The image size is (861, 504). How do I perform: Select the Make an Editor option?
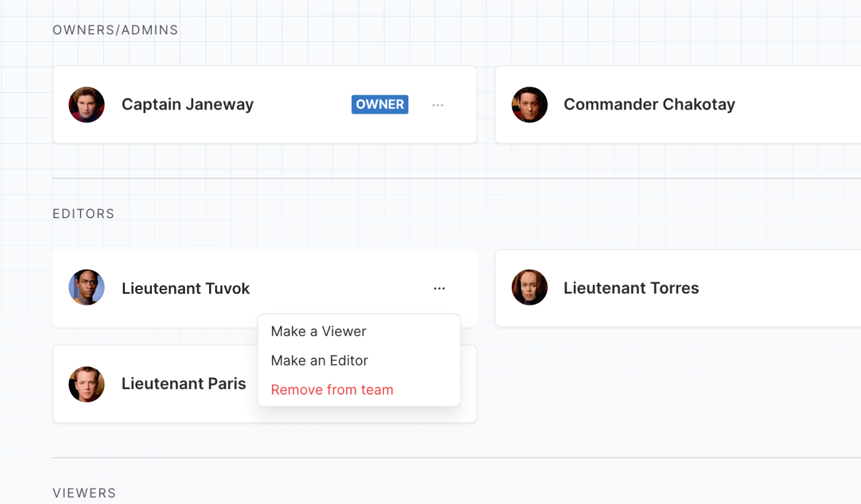tap(319, 361)
